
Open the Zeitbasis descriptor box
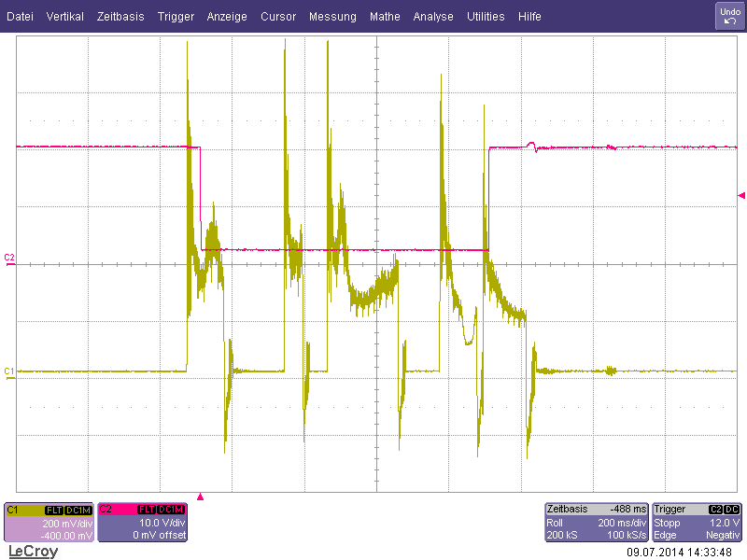coord(597,523)
